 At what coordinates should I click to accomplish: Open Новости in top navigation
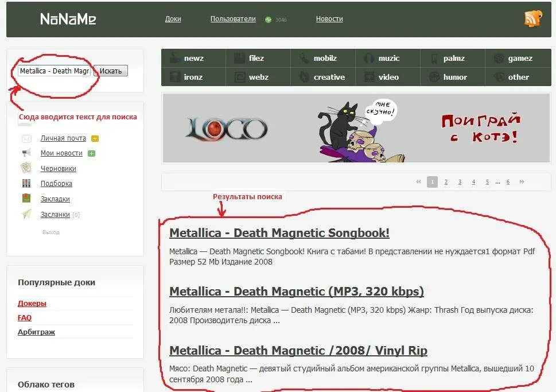point(329,19)
